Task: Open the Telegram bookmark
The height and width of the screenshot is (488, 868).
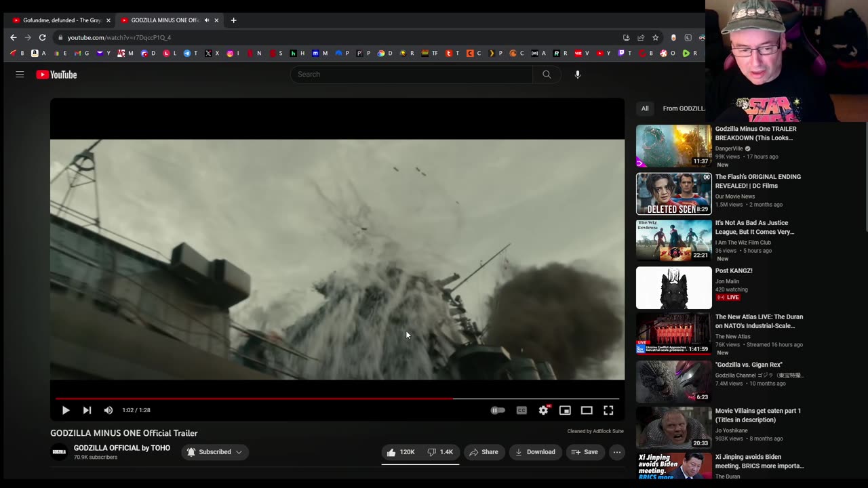Action: click(191, 53)
